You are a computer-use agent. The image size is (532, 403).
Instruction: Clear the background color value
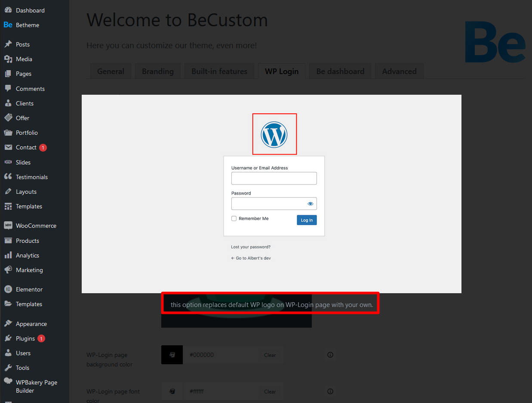tap(270, 355)
